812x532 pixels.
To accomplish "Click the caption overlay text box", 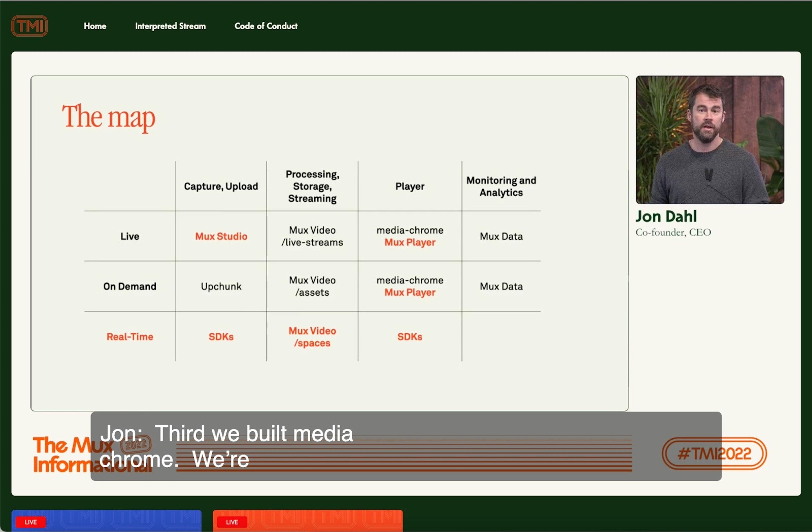I will 406,446.
